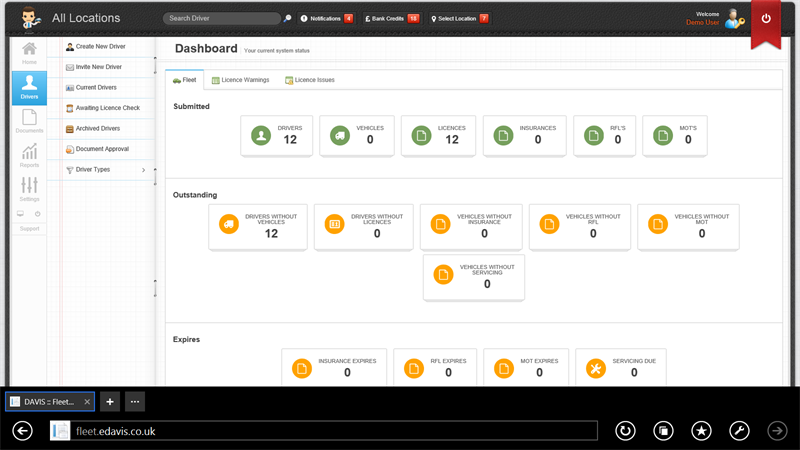Switch to the Licence Issues tab

(x=309, y=79)
